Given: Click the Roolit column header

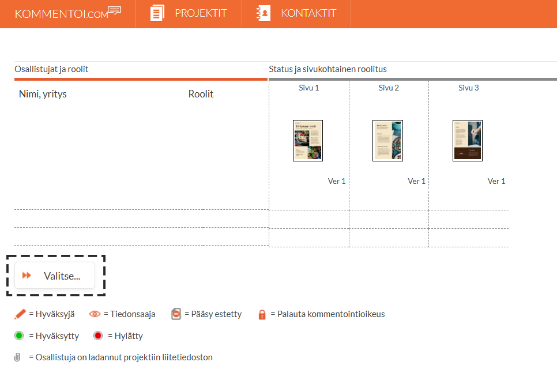Looking at the screenshot, I should (x=201, y=94).
